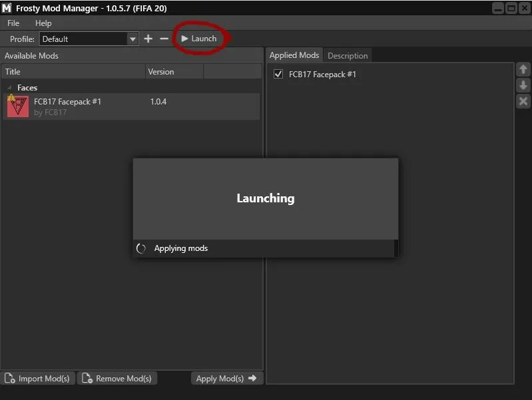The image size is (532, 400).
Task: Click the warning icon on FCB17 thumbnail
Action: [11, 98]
